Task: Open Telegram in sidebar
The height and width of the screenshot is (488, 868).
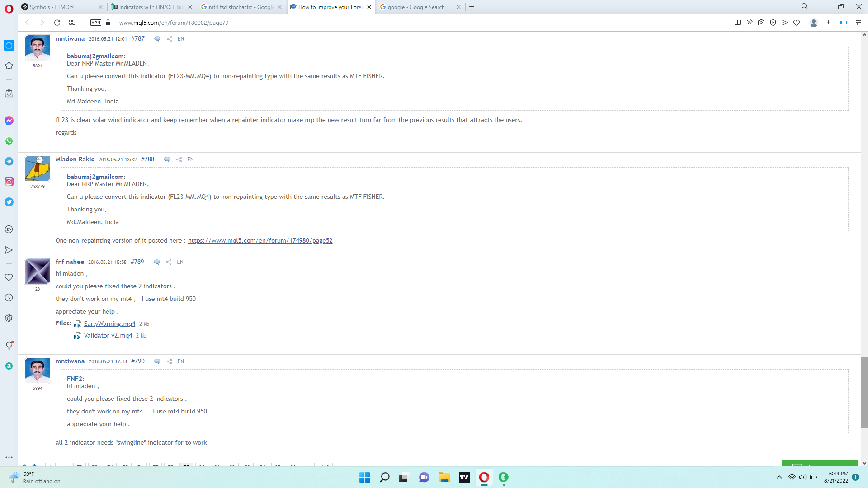Action: 9,161
